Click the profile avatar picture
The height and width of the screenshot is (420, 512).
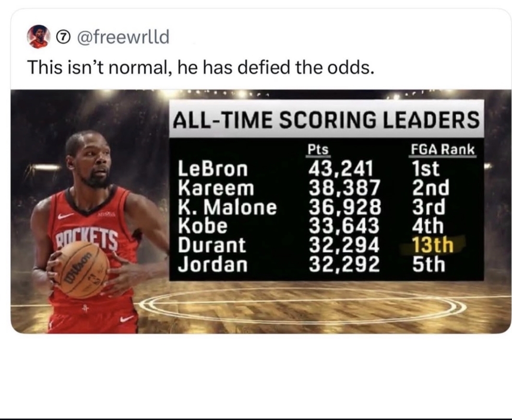38,37
